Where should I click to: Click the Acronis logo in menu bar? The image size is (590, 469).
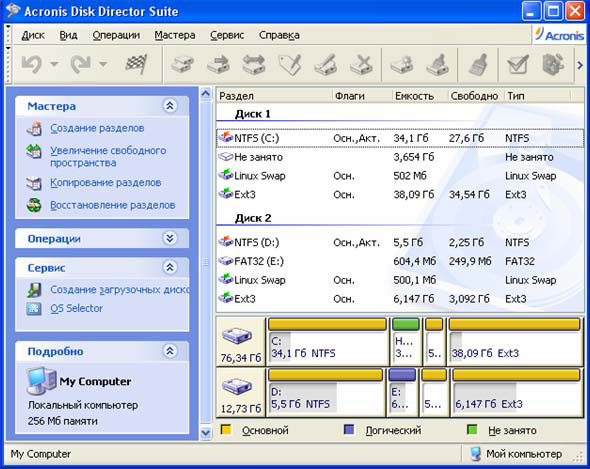(x=559, y=35)
